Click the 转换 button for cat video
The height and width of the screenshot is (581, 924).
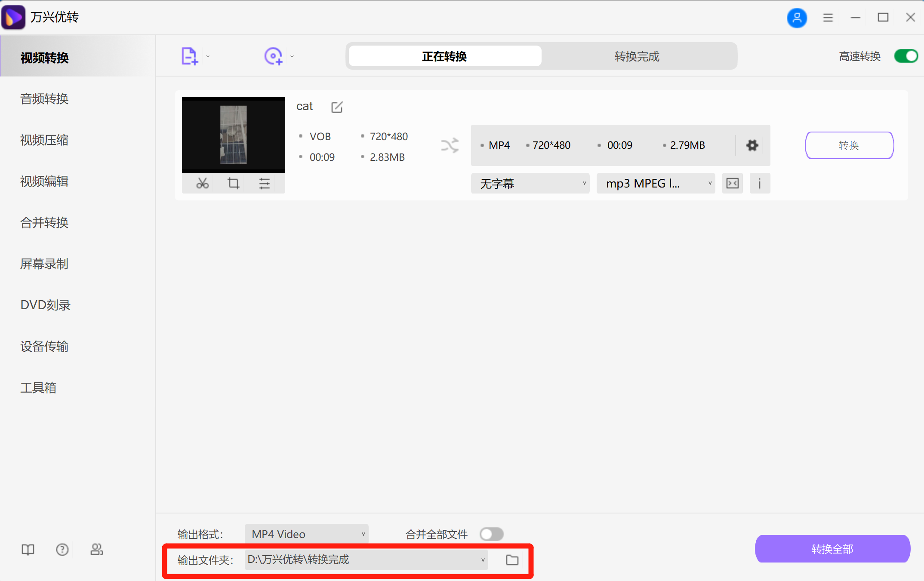coord(848,145)
